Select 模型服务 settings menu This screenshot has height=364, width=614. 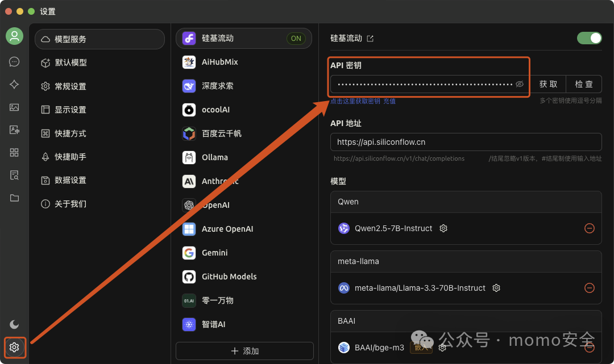point(99,39)
